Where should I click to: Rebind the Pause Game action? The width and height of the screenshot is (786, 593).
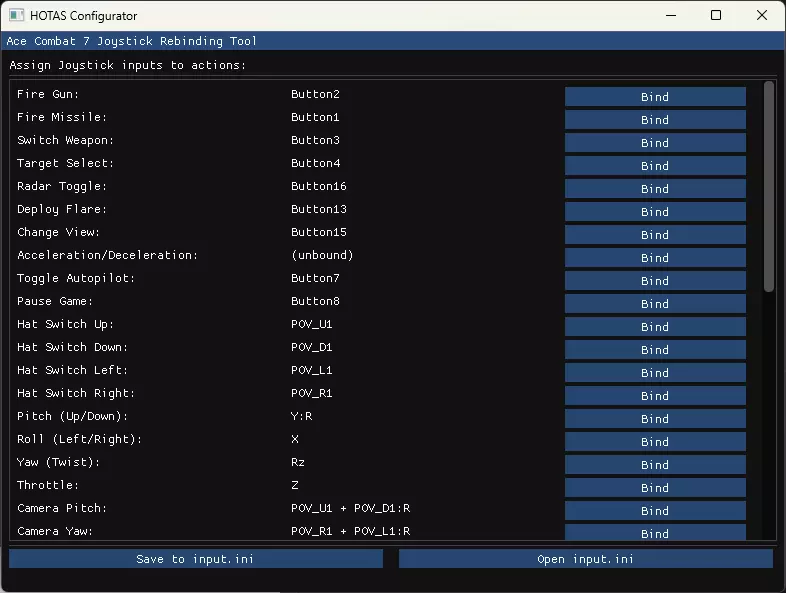pyautogui.click(x=655, y=304)
